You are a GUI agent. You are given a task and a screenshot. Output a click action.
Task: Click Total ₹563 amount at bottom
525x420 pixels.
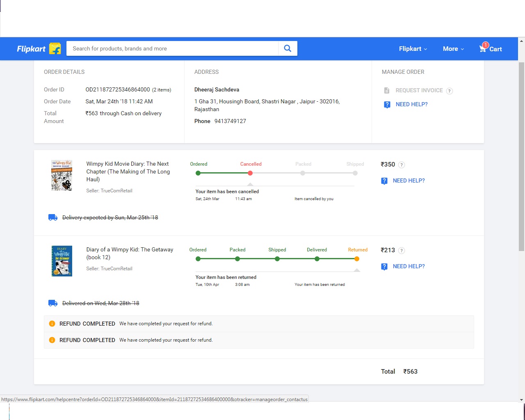410,372
